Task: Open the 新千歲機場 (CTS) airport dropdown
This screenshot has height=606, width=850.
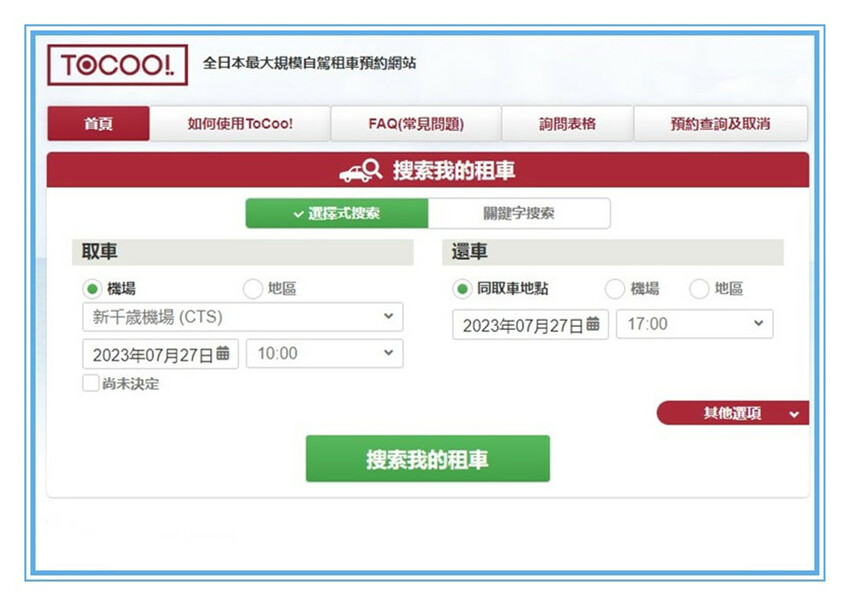Action: 242,317
